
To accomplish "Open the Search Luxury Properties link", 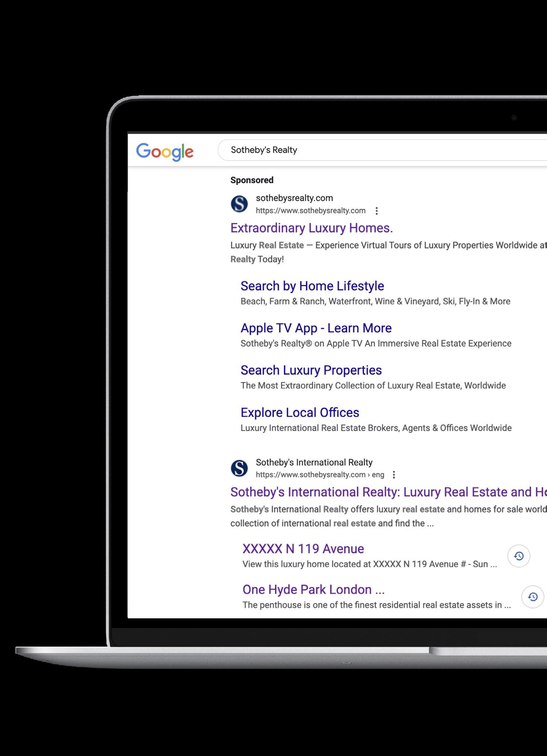I will pyautogui.click(x=311, y=370).
